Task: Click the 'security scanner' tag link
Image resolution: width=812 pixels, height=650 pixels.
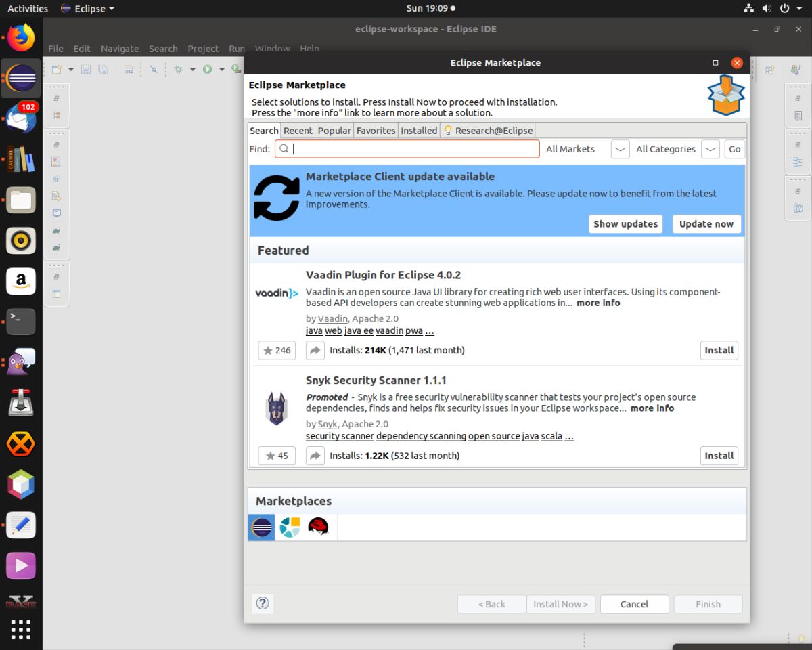Action: [340, 436]
